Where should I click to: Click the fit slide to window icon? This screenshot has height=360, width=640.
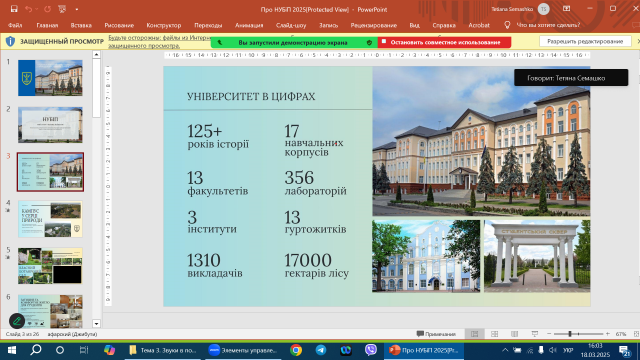pyautogui.click(x=636, y=334)
